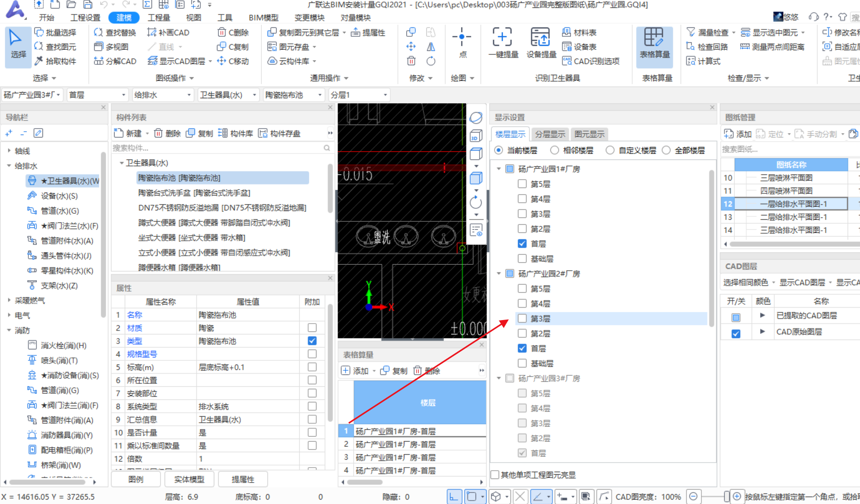Check 第3层 under 砀广产业园2#厂房
Image resolution: width=860 pixels, height=504 pixels.
click(x=522, y=319)
